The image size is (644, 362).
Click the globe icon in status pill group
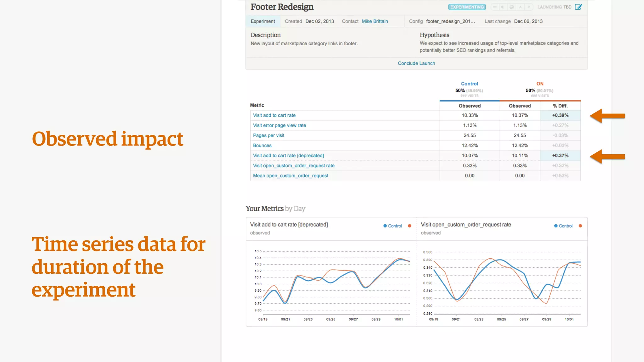pos(512,7)
